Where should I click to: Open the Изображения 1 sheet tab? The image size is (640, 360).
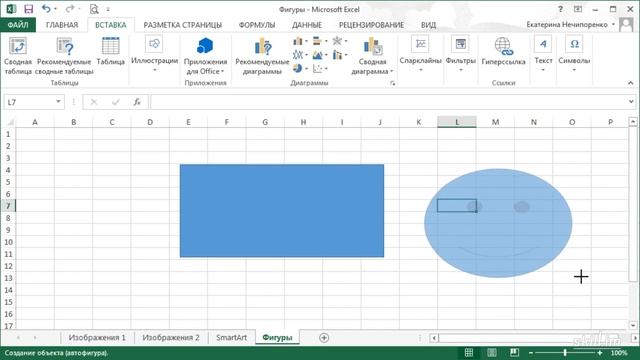click(x=97, y=338)
